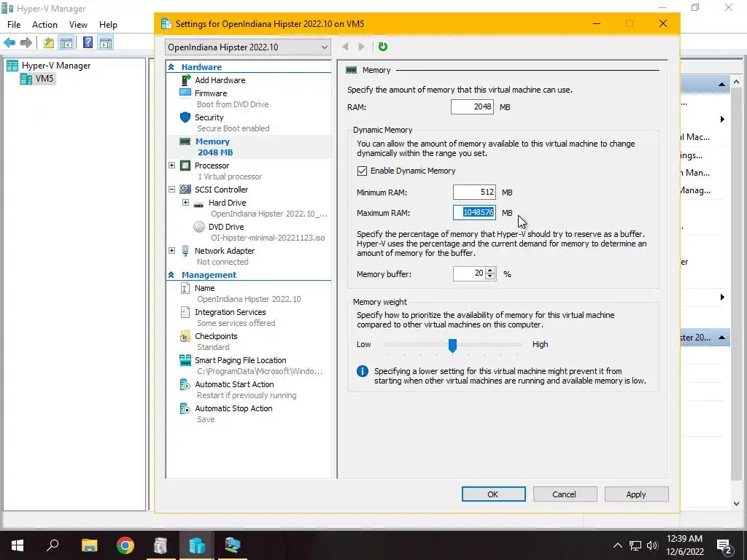This screenshot has height=560, width=747.
Task: Click the next arrow in Settings toolbar
Action: coord(362,47)
